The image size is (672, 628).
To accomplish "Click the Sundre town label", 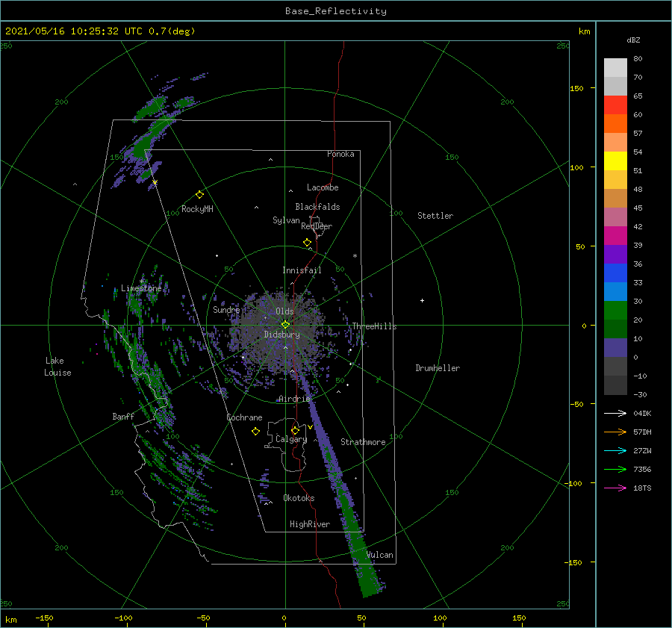I will tap(226, 309).
